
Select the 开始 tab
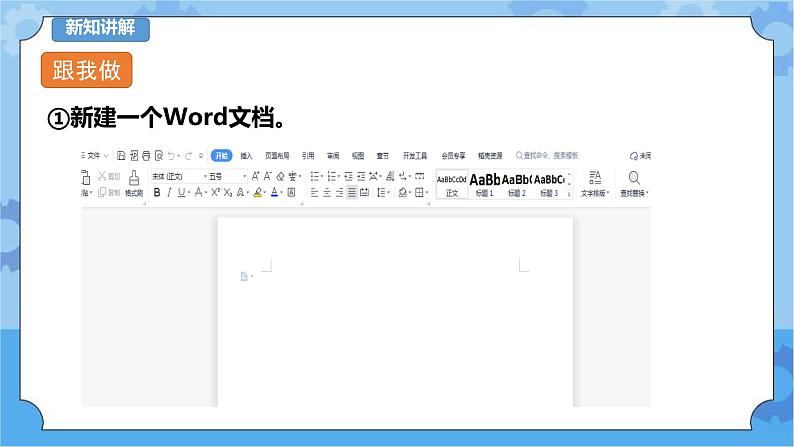tap(221, 156)
